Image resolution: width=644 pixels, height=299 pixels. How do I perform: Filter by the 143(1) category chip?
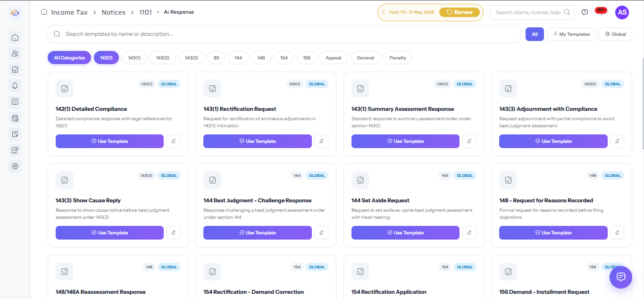(134, 58)
